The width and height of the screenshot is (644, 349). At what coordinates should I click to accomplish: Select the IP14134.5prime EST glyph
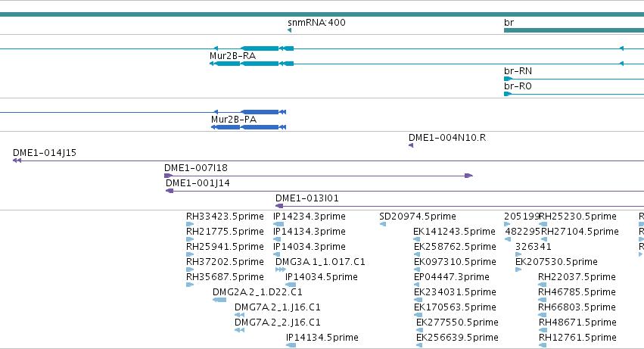pyautogui.click(x=291, y=346)
